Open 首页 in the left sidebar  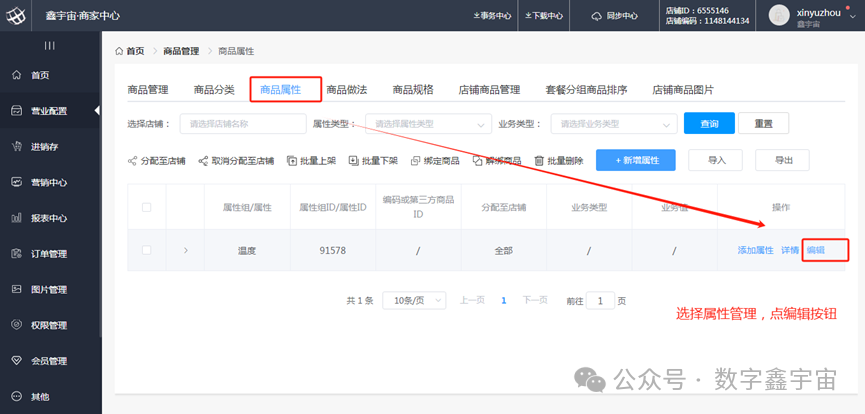[40, 75]
